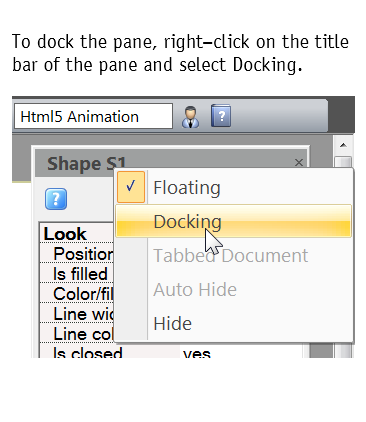Image resolution: width=366 pixels, height=422 pixels.
Task: Click the Is closed yes value
Action: pos(197,353)
